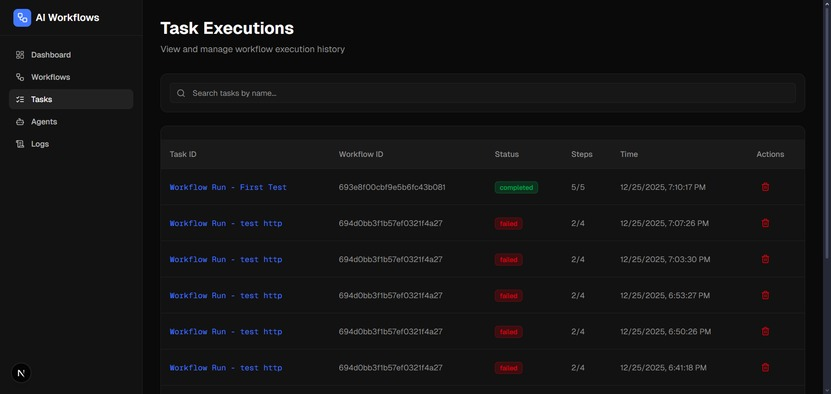Open test http task from 7:07:26 PM
831x394 pixels.
click(226, 223)
